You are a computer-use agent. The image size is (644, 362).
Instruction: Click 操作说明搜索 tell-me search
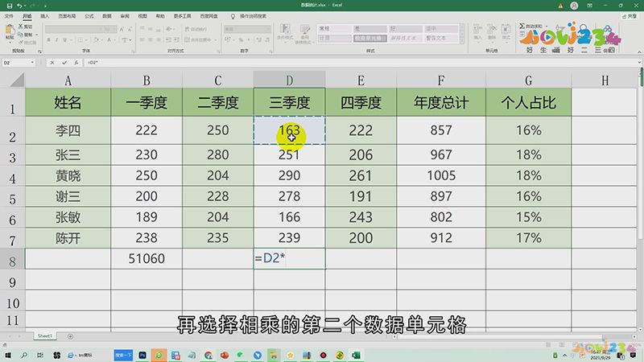pyautogui.click(x=253, y=16)
